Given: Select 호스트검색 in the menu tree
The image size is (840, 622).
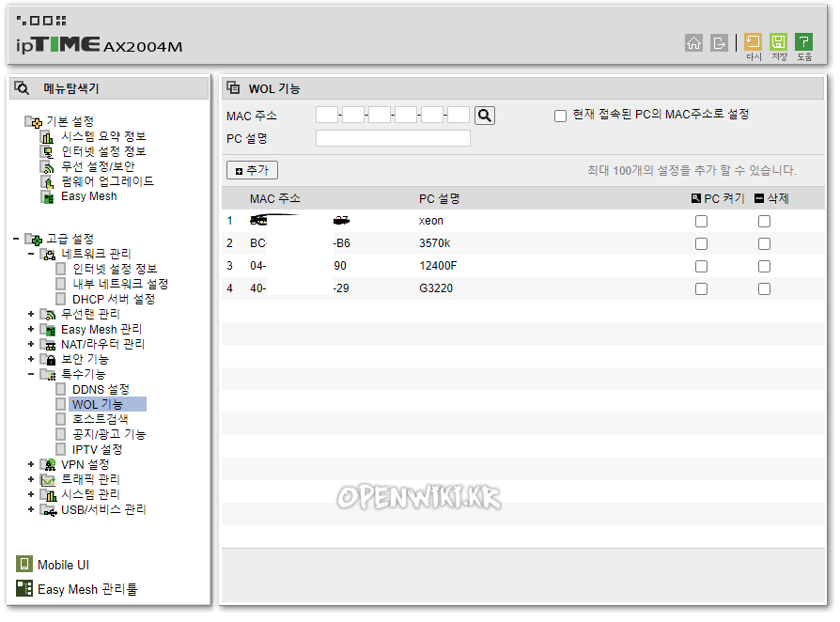Looking at the screenshot, I should (101, 419).
